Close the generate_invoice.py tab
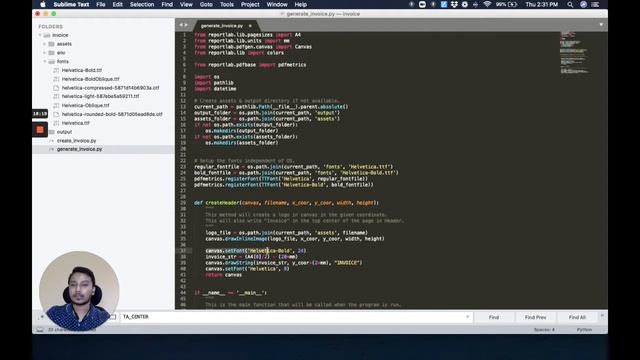Screen dimensions: 640x360 point(250,26)
